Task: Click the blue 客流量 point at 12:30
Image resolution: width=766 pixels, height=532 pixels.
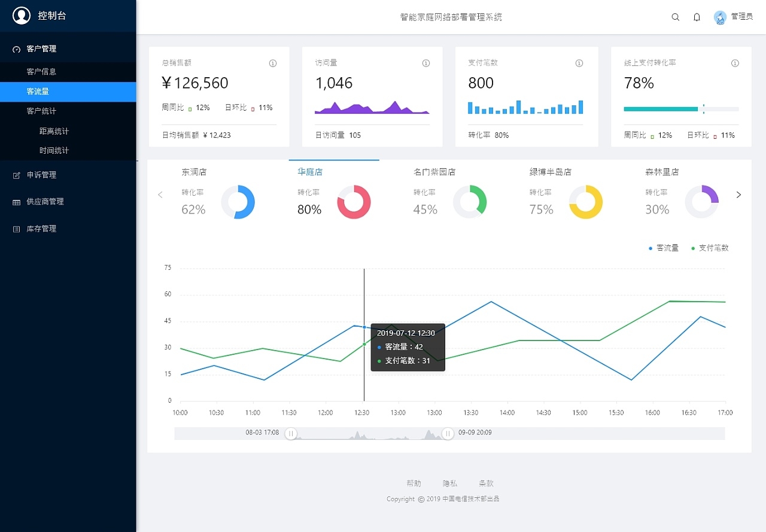Action: [x=364, y=327]
